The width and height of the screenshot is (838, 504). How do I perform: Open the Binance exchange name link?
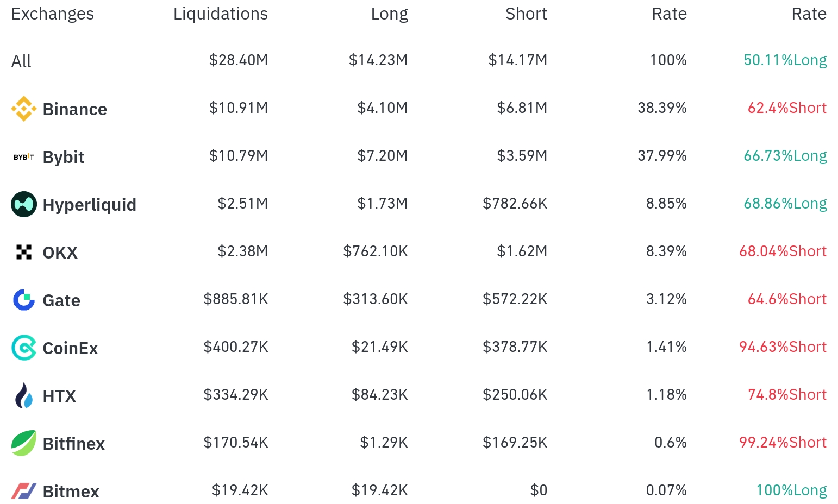(75, 110)
